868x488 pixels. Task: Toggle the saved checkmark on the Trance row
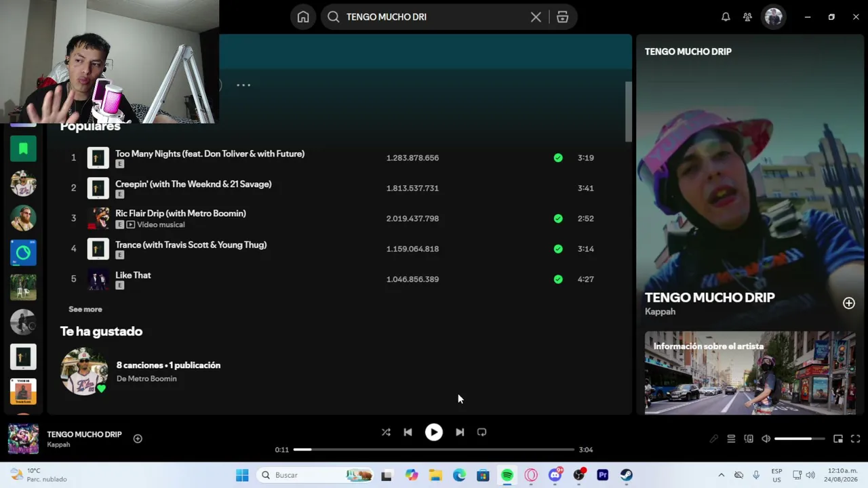point(558,249)
